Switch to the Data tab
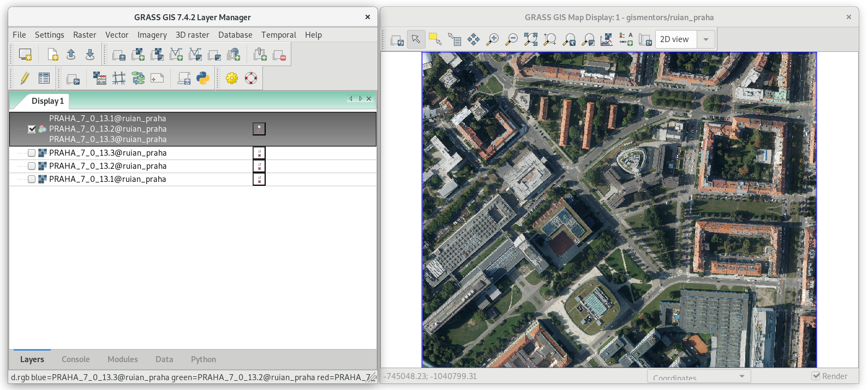 (164, 359)
